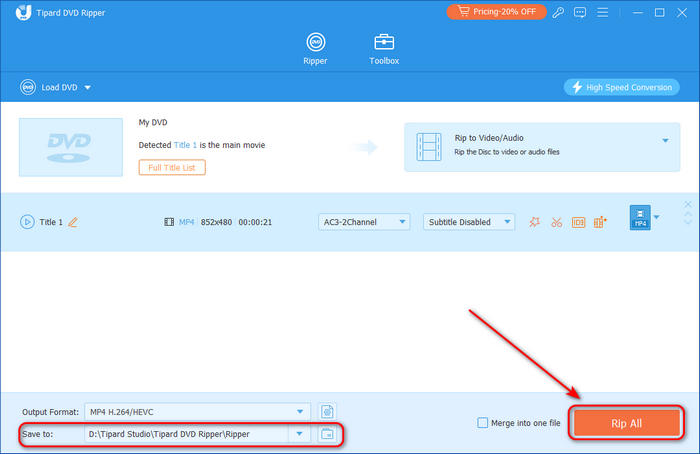Click the film strip icon beside MP4
Screen dimensions: 700x454
point(169,222)
